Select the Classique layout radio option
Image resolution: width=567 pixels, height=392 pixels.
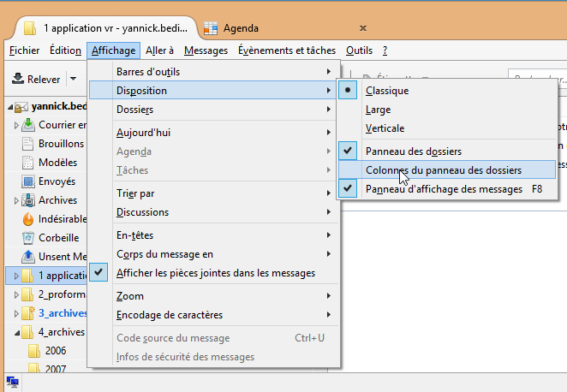click(387, 90)
